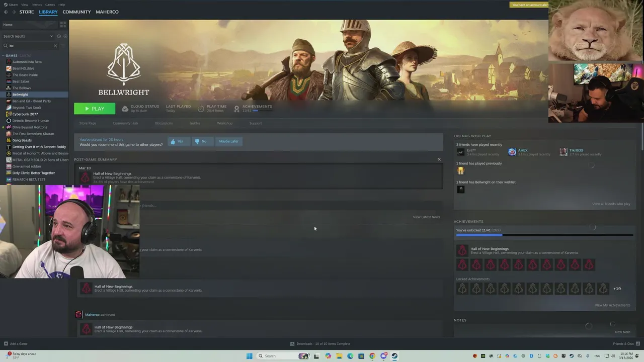This screenshot has width=644, height=362.
Task: Create a New Note
Action: [622, 332]
